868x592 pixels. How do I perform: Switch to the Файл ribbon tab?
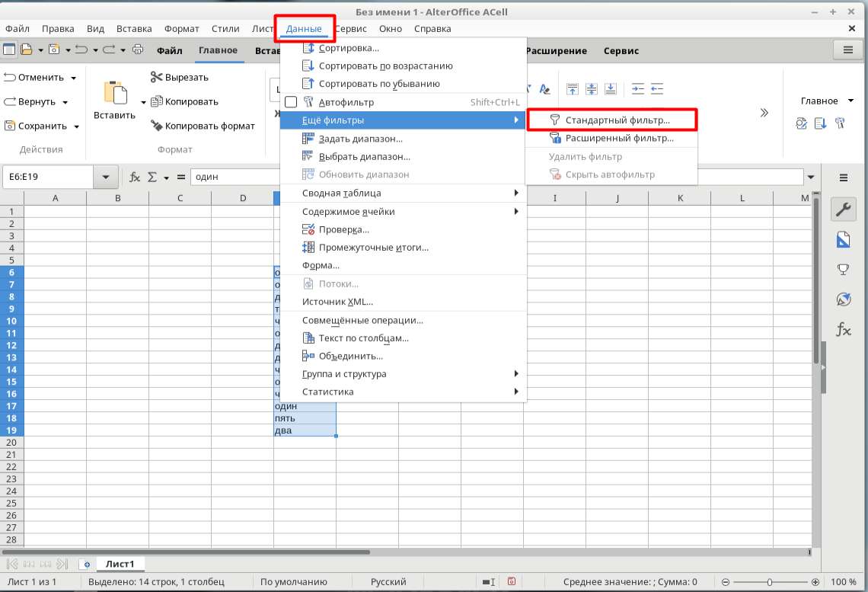[169, 50]
